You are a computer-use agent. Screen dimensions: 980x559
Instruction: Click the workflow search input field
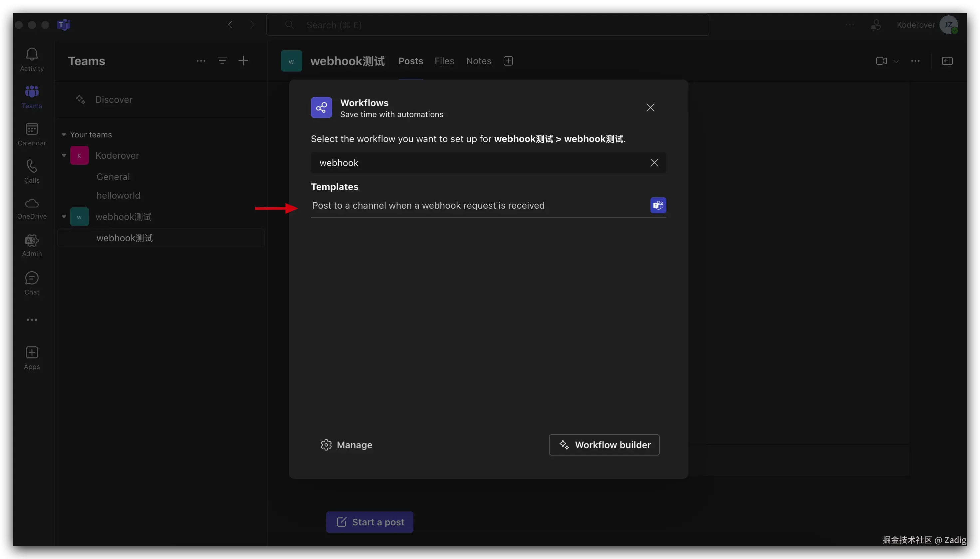(x=480, y=163)
